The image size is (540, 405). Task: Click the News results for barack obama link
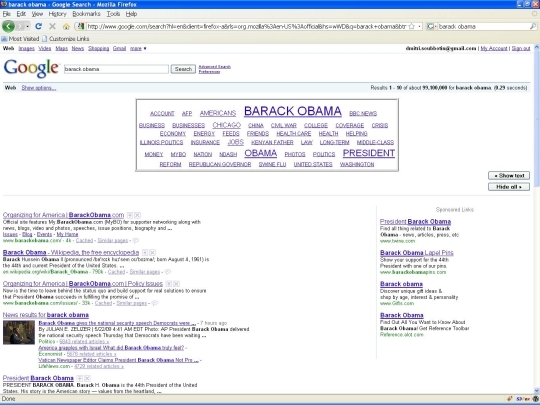pyautogui.click(x=46, y=315)
